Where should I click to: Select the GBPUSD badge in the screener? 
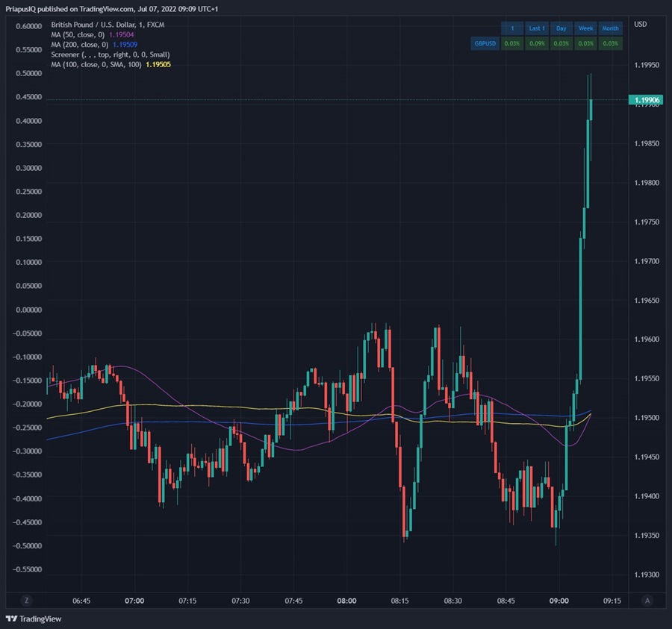pyautogui.click(x=485, y=43)
